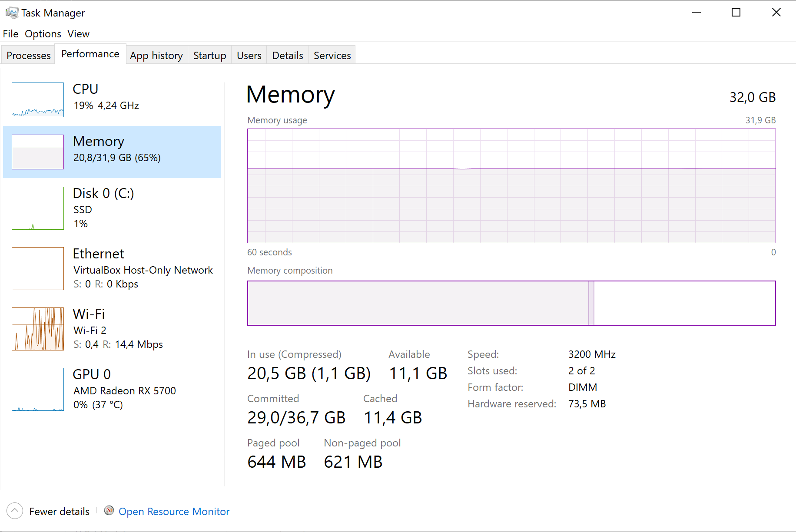The width and height of the screenshot is (796, 532).
Task: Click the Ethernet mini graph thumbnail
Action: click(x=38, y=268)
